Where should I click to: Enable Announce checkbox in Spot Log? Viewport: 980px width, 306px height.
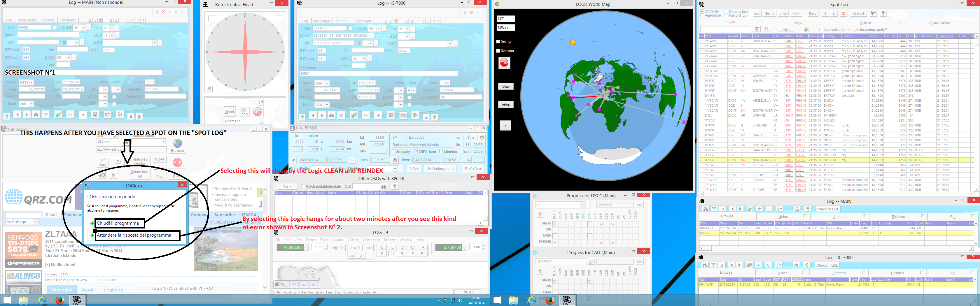pyautogui.click(x=702, y=15)
